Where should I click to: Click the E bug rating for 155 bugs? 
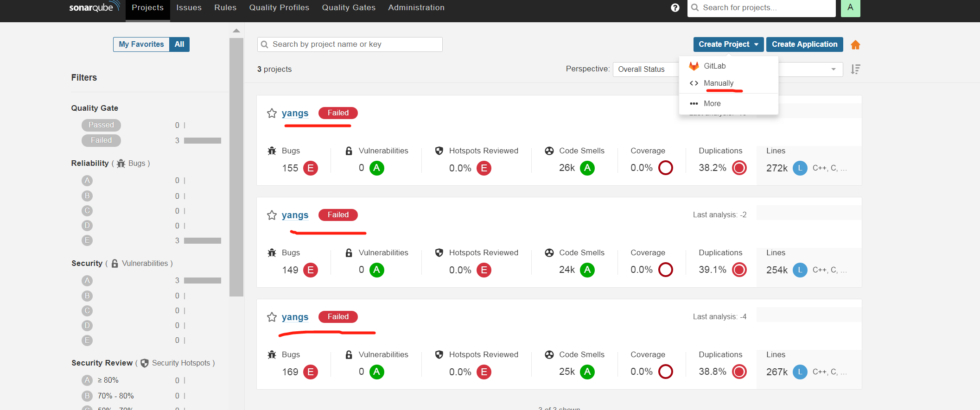point(310,168)
